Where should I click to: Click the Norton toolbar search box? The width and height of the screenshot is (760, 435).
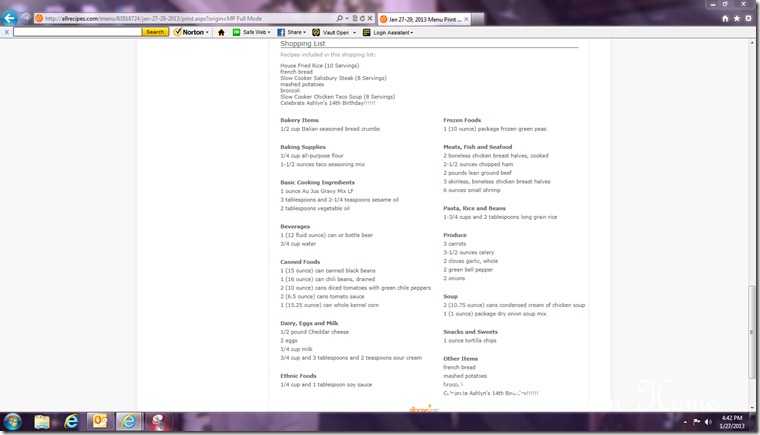click(x=77, y=32)
